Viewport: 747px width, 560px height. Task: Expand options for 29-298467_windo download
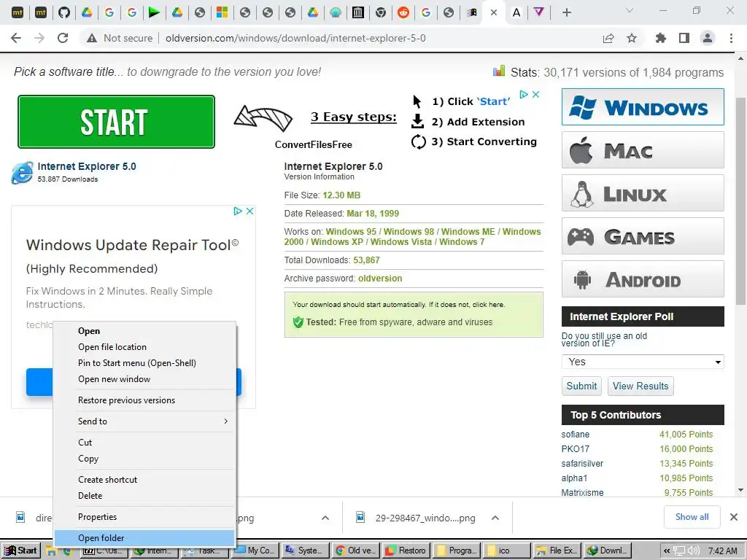tap(495, 518)
